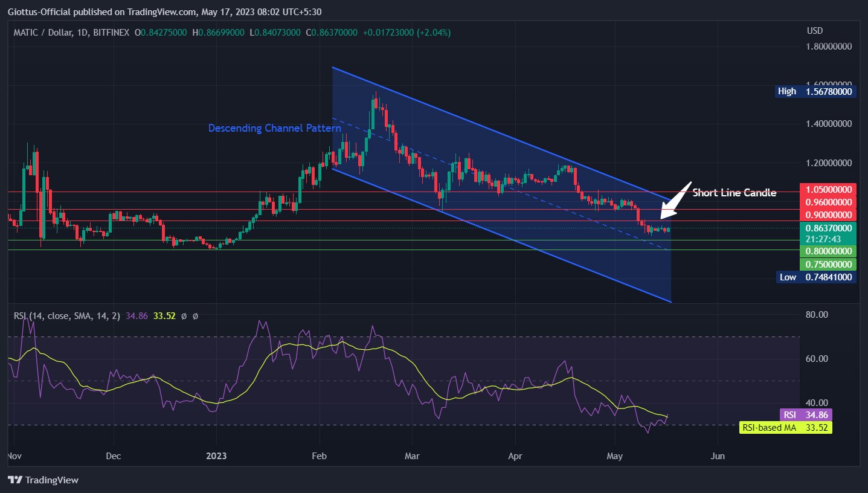This screenshot has height=493, width=868.
Task: Select the High 1.56780000 price label
Action: pos(815,91)
